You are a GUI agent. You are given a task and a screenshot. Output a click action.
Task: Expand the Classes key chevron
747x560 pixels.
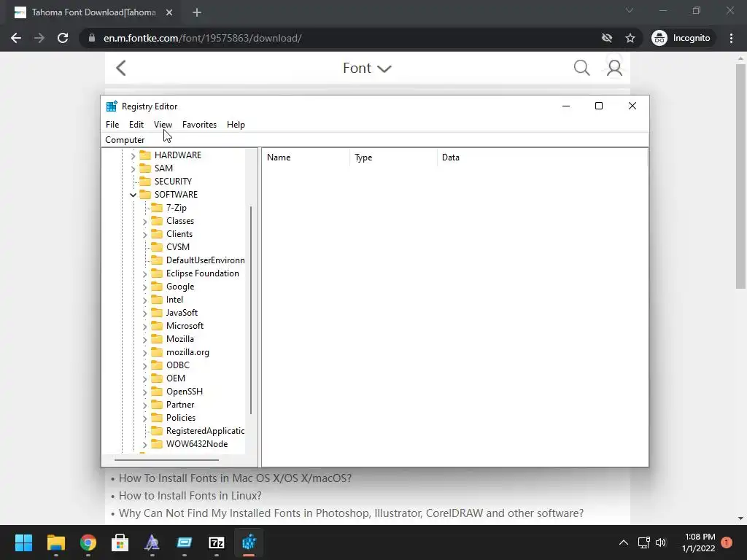tap(145, 222)
